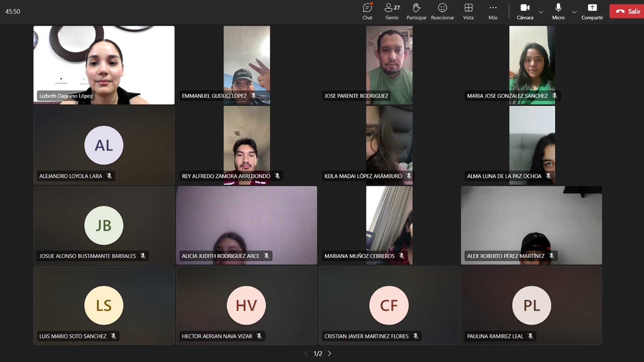The height and width of the screenshot is (362, 644).
Task: Click the name label REY ALFREDO ZAMORA ARREDONDO
Action: 226,176
